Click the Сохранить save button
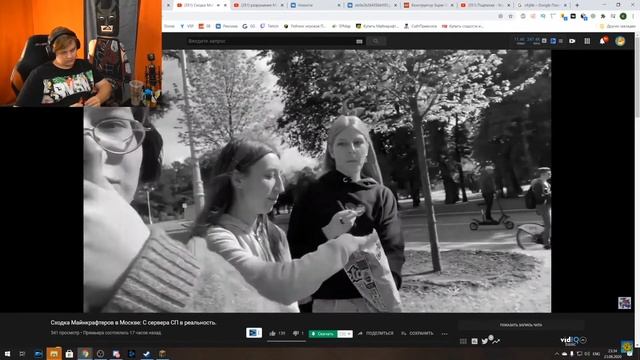 pos(417,333)
